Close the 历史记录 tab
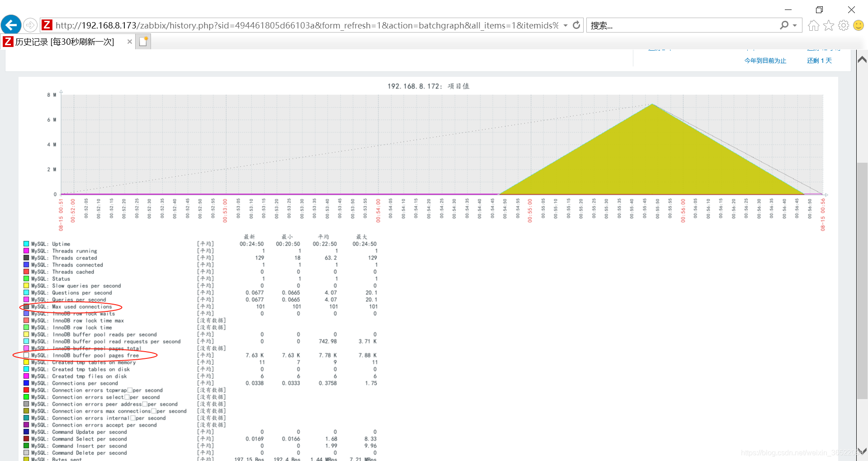Viewport: 868px width, 461px height. coord(130,42)
